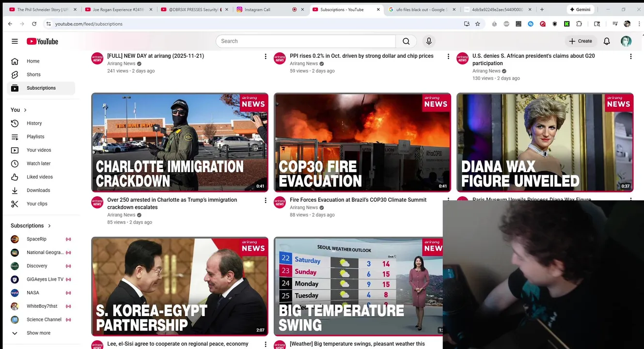Open the Gemini button
The width and height of the screenshot is (644, 349).
click(x=580, y=9)
